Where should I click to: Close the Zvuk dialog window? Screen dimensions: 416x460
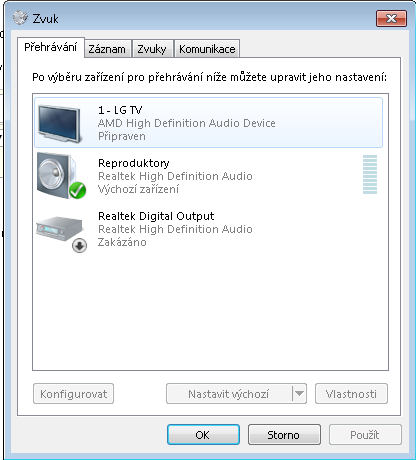391,18
